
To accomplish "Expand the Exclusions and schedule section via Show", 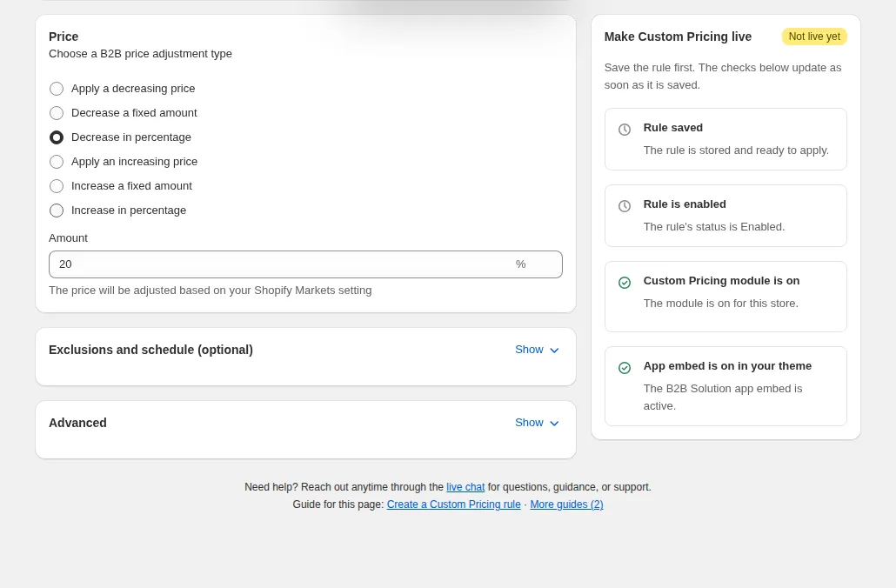I will [x=537, y=350].
